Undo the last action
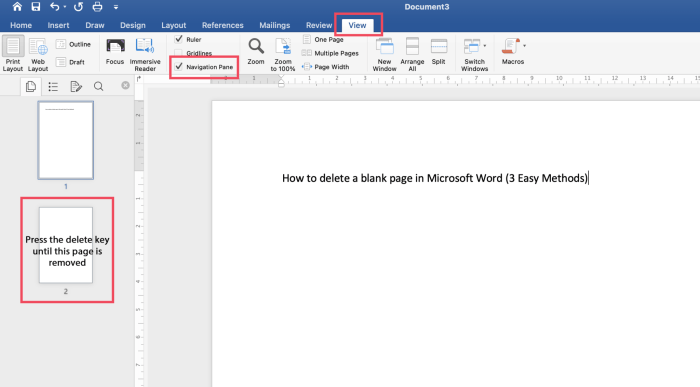This screenshot has height=387, width=700. 54,7
